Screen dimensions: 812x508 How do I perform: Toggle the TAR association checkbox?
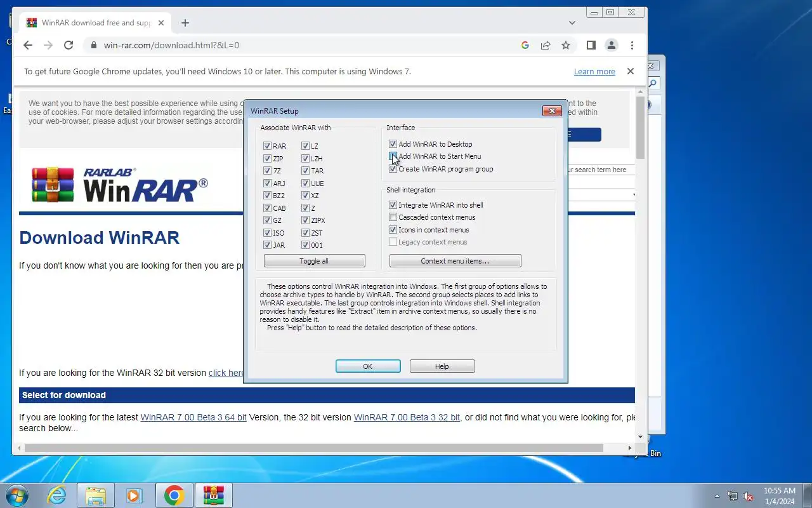(x=305, y=171)
